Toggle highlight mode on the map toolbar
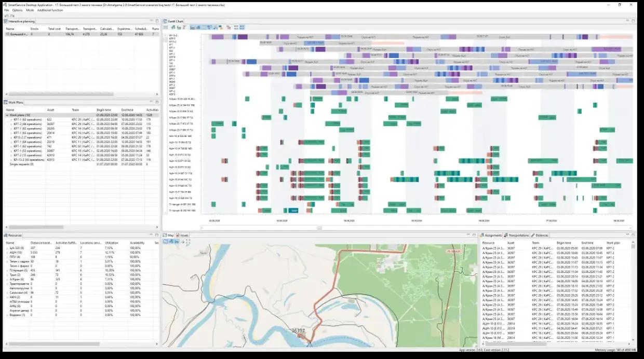Image resolution: width=644 pixels, height=359 pixels. (x=183, y=242)
